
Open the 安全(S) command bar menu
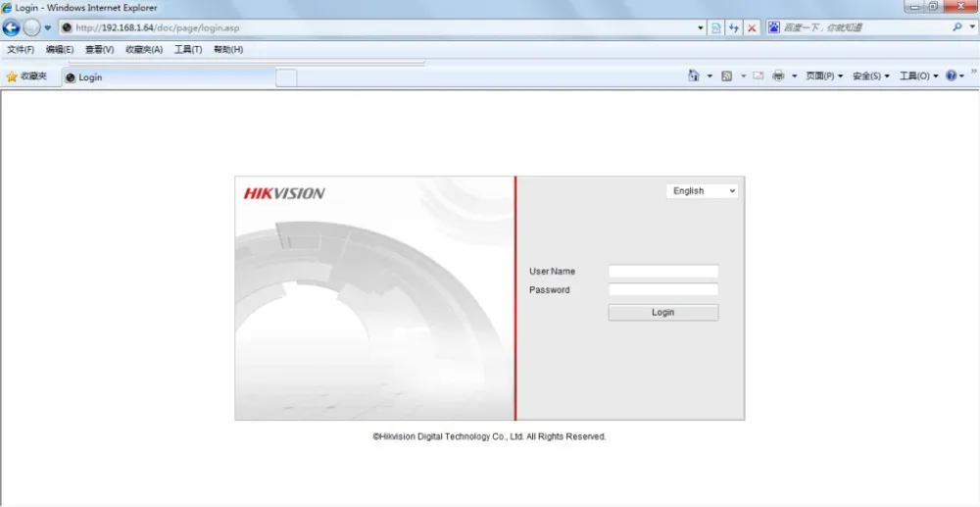click(x=871, y=76)
